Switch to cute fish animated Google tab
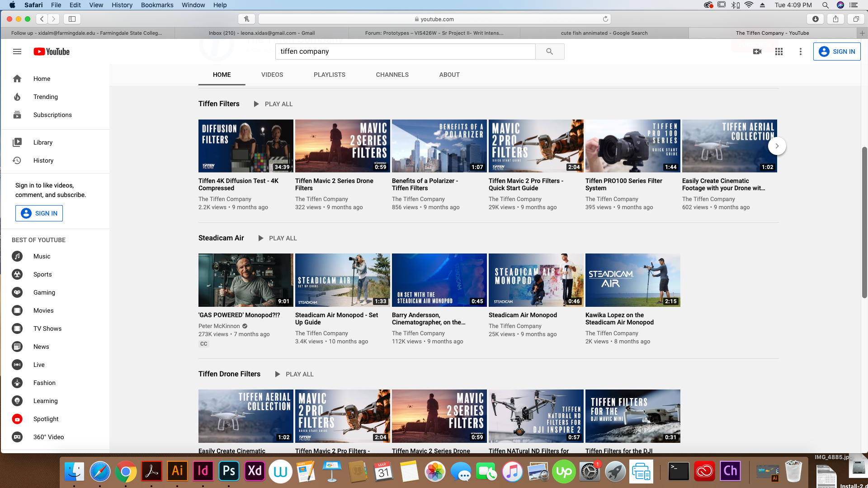The image size is (868, 488). (604, 33)
